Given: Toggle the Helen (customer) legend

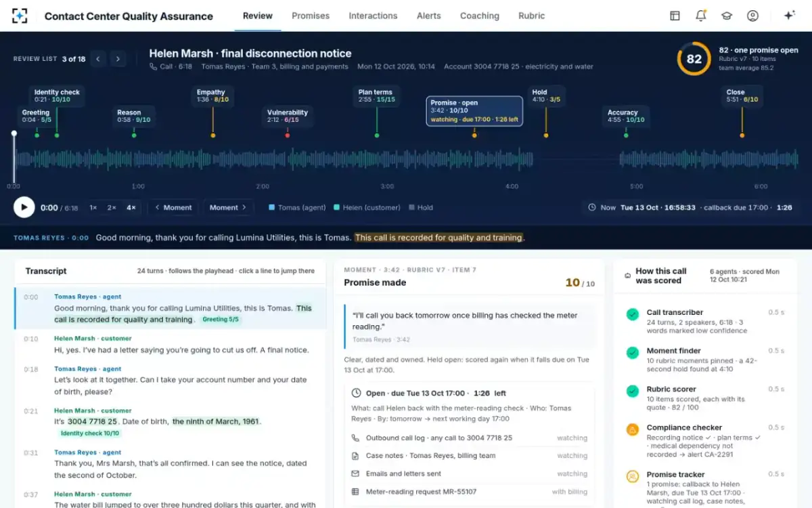Looking at the screenshot, I should 367,207.
